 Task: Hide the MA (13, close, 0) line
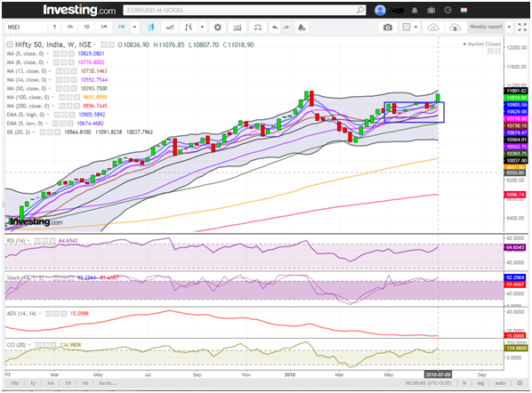pyautogui.click(x=59, y=71)
